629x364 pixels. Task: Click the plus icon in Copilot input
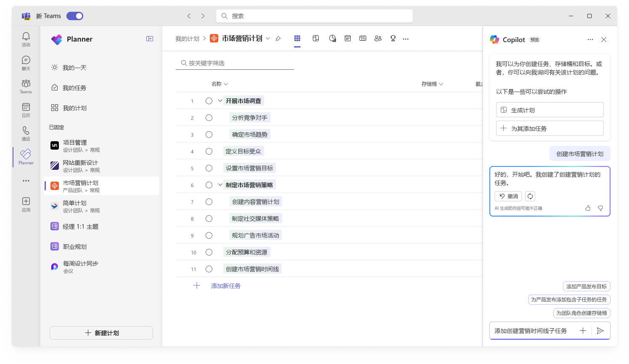583,331
